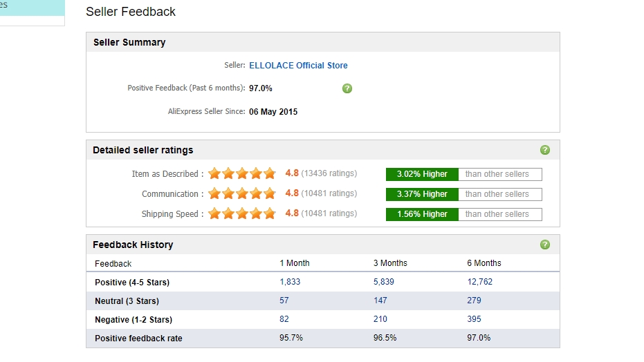Open 6 Months positive feedback count 12,762
The image size is (644, 362).
coord(480,282)
